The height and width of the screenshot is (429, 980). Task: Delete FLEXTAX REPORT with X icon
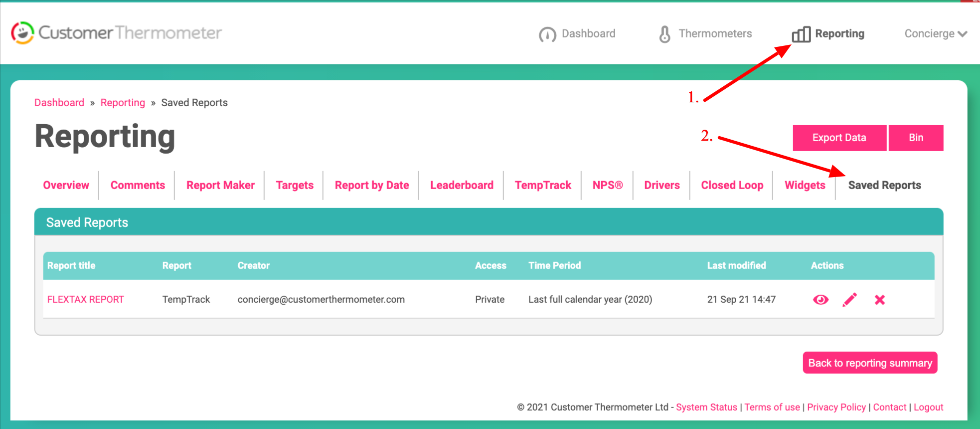[880, 300]
